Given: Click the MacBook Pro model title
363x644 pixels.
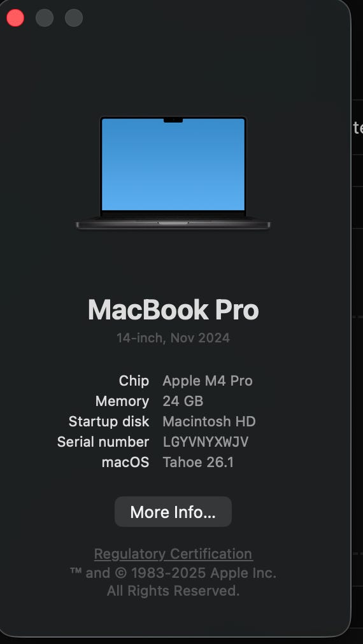Looking at the screenshot, I should (x=173, y=309).
